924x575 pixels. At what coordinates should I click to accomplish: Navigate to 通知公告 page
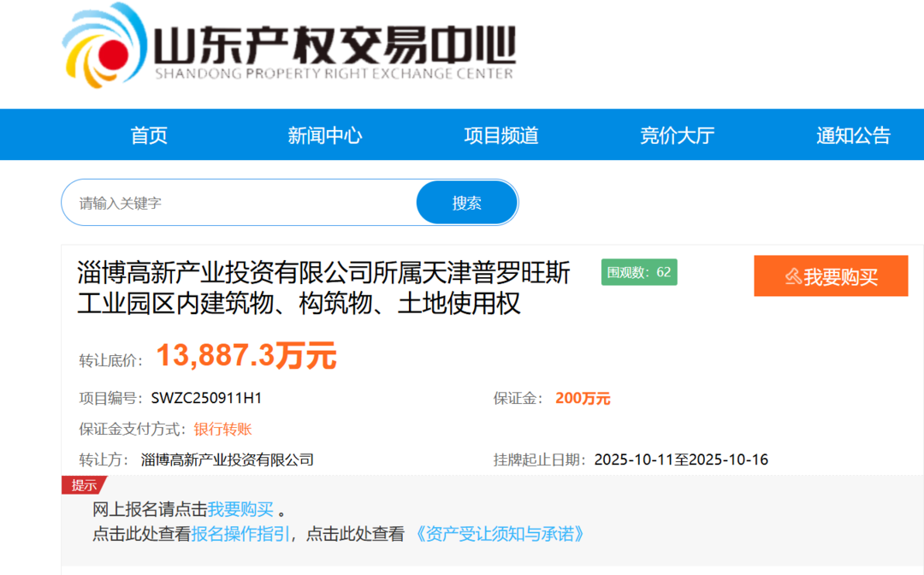[853, 135]
